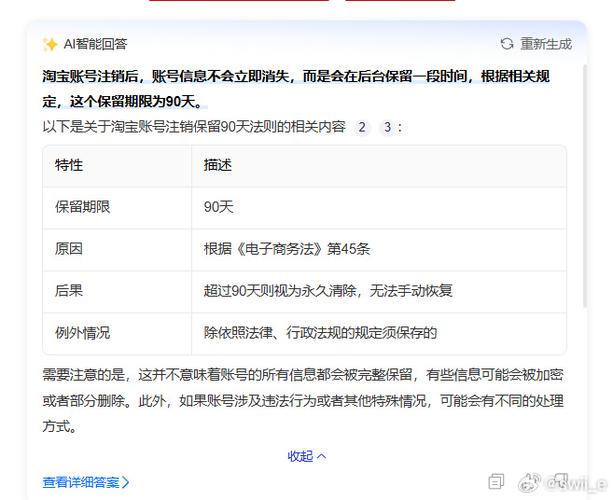Select the 特性 column header

pyautogui.click(x=117, y=166)
